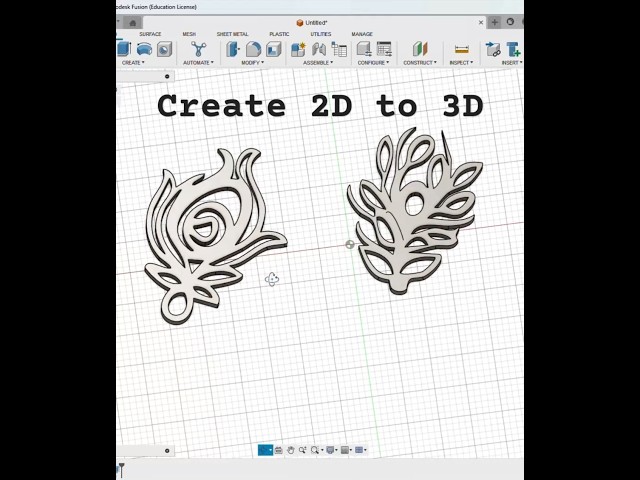The height and width of the screenshot is (480, 640).
Task: Open the ASSEMBLE dropdown menu
Action: 318,63
